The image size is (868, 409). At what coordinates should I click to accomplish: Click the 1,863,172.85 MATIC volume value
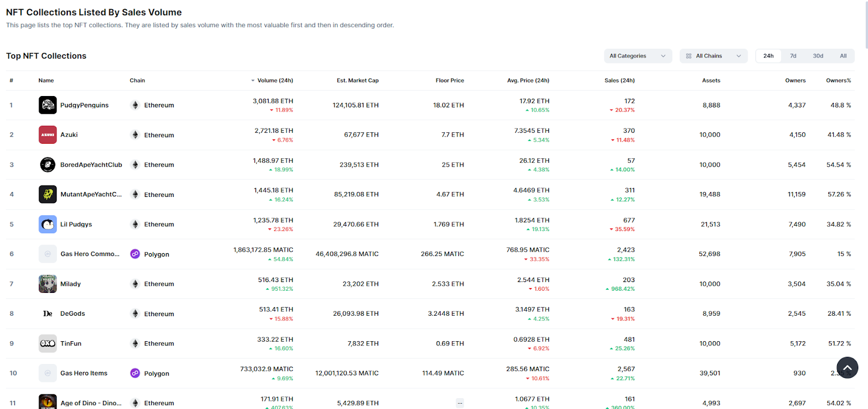[x=263, y=250]
